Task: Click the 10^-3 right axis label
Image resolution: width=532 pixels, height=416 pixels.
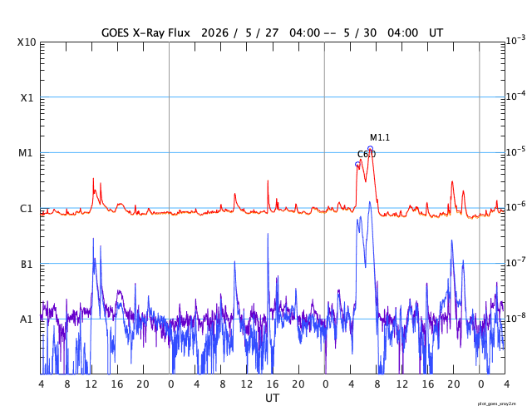Action: [x=515, y=41]
